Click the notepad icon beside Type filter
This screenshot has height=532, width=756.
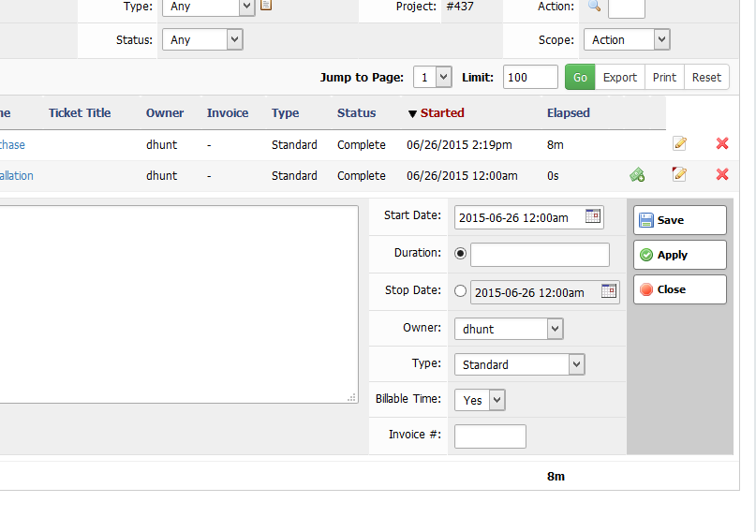(x=266, y=6)
